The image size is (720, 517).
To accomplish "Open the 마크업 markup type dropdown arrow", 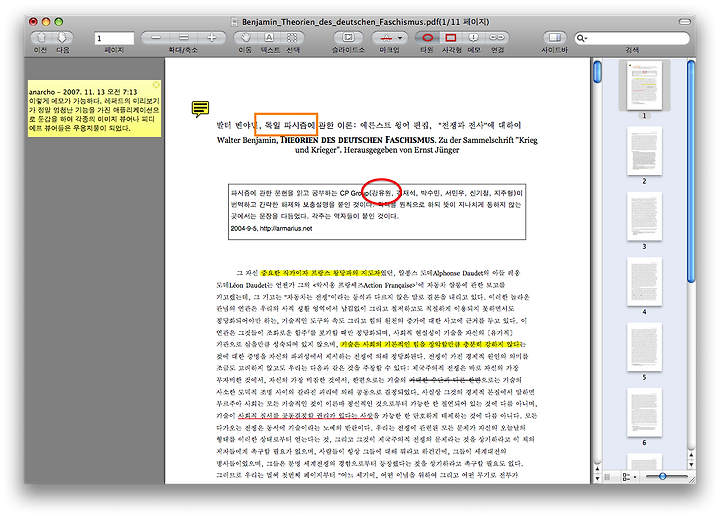I will (x=400, y=38).
